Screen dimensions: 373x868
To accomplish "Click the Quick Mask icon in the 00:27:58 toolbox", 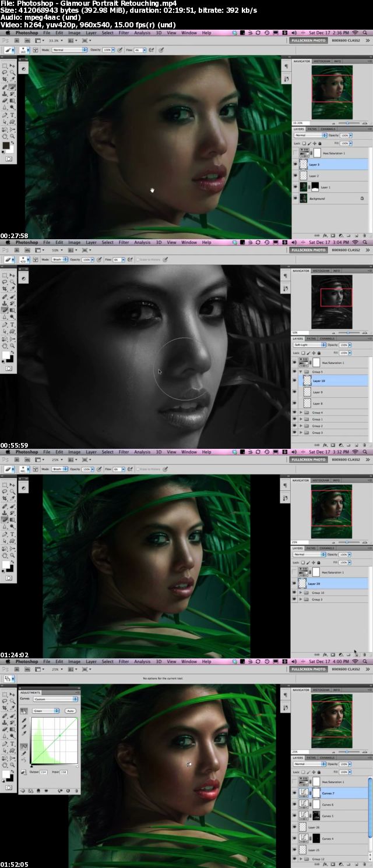I will tap(9, 158).
